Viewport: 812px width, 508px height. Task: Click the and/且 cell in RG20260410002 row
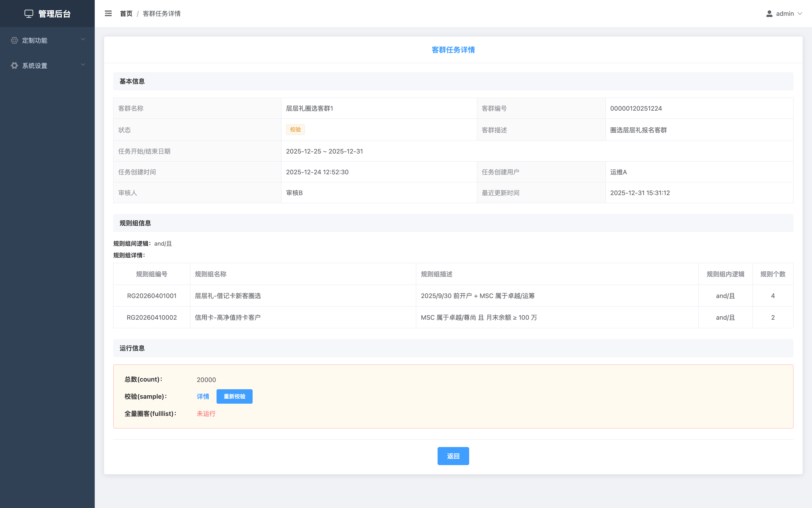[725, 317]
